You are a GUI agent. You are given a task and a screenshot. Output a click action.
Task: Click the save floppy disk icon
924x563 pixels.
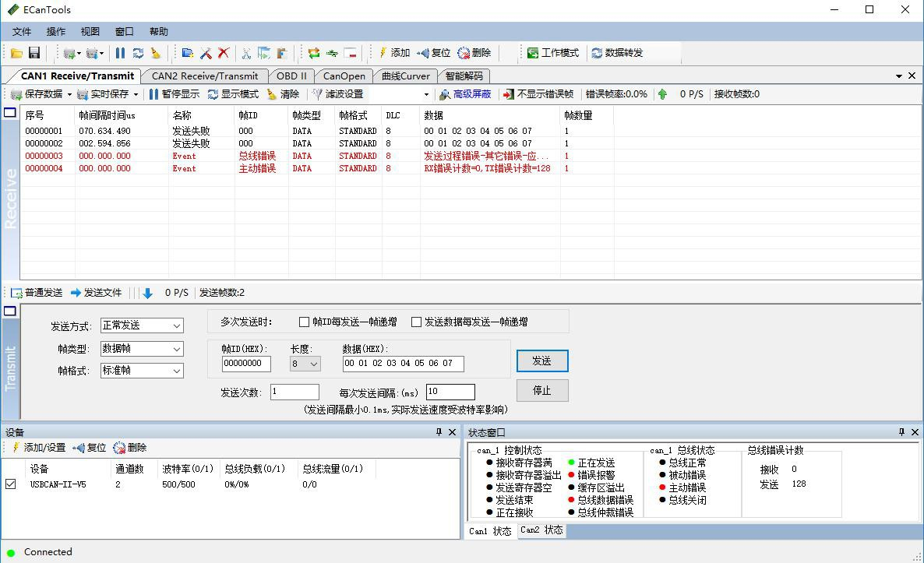coord(34,53)
